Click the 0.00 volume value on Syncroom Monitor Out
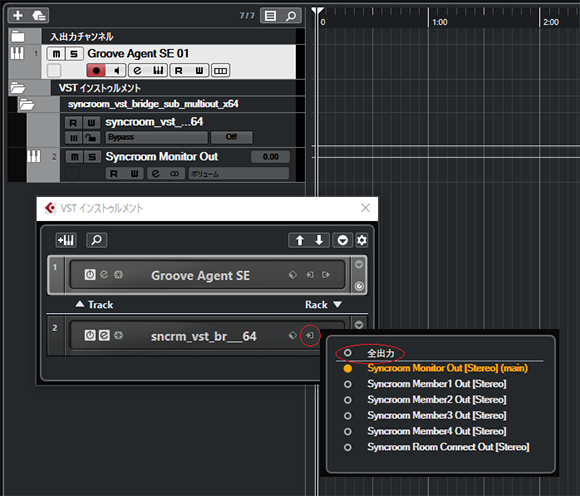Viewport: 580px width, 496px height. click(x=270, y=157)
